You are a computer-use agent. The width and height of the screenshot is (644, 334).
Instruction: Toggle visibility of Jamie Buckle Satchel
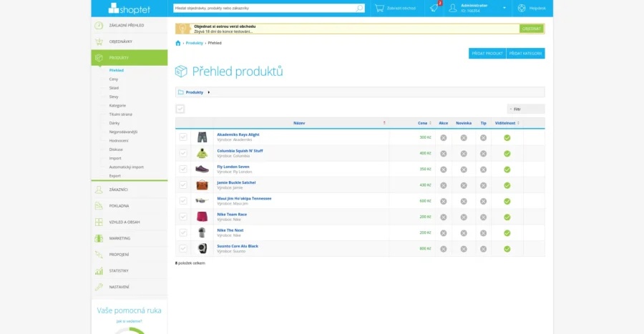[507, 185]
